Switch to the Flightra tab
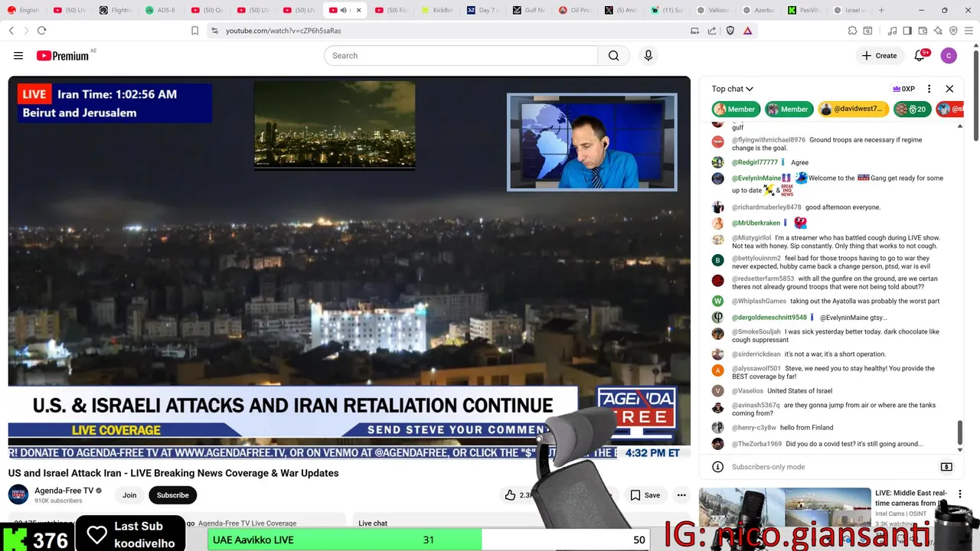The width and height of the screenshot is (980, 551). point(116,10)
